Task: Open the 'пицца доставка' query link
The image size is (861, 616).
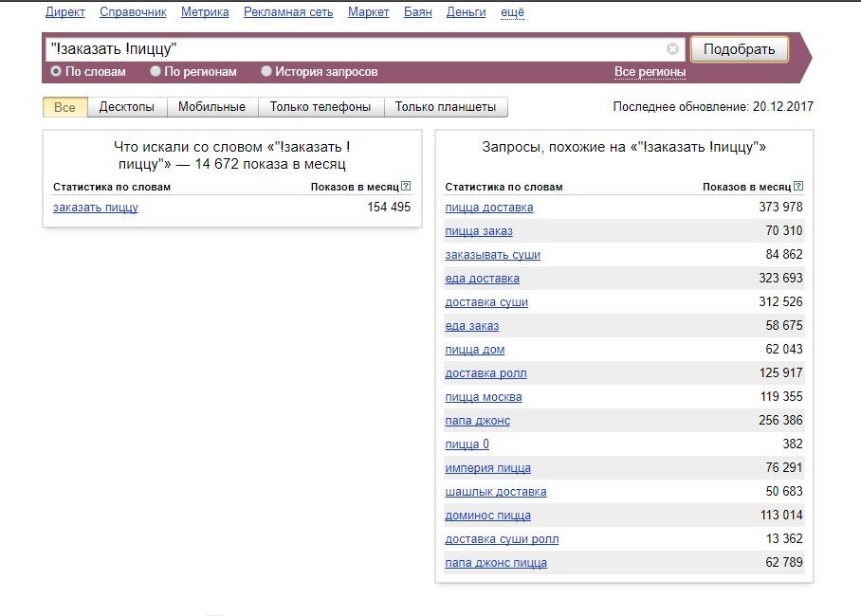Action: pos(489,208)
